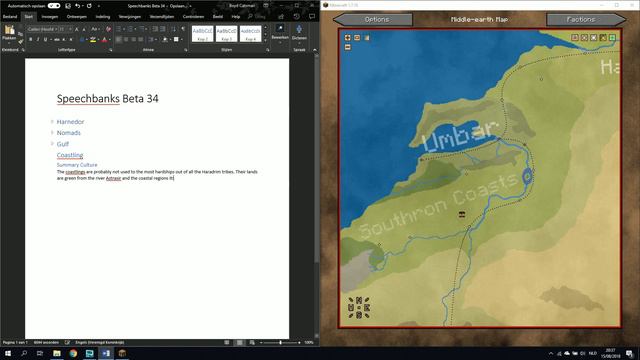Click the font color button
The height and width of the screenshot is (360, 640).
tap(104, 40)
